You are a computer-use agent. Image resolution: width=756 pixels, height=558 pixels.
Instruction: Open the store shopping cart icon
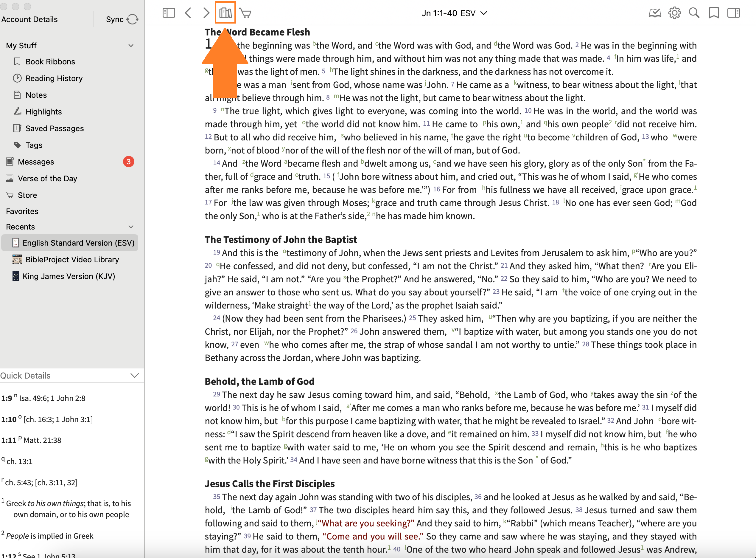pyautogui.click(x=245, y=13)
